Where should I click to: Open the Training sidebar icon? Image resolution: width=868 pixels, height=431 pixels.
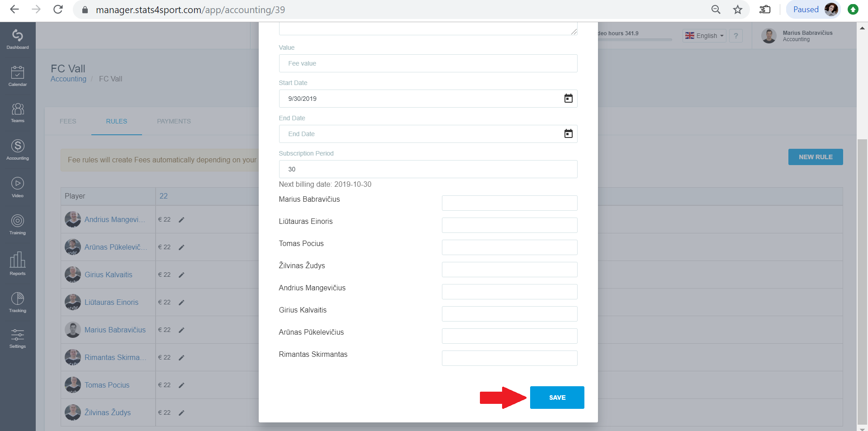click(18, 224)
